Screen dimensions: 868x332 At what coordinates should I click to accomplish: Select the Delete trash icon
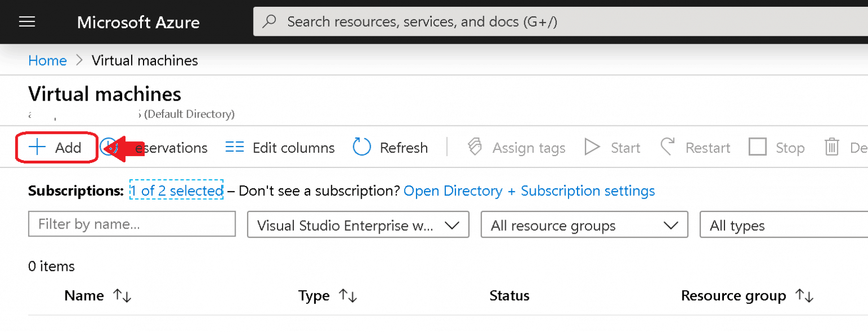tap(832, 147)
